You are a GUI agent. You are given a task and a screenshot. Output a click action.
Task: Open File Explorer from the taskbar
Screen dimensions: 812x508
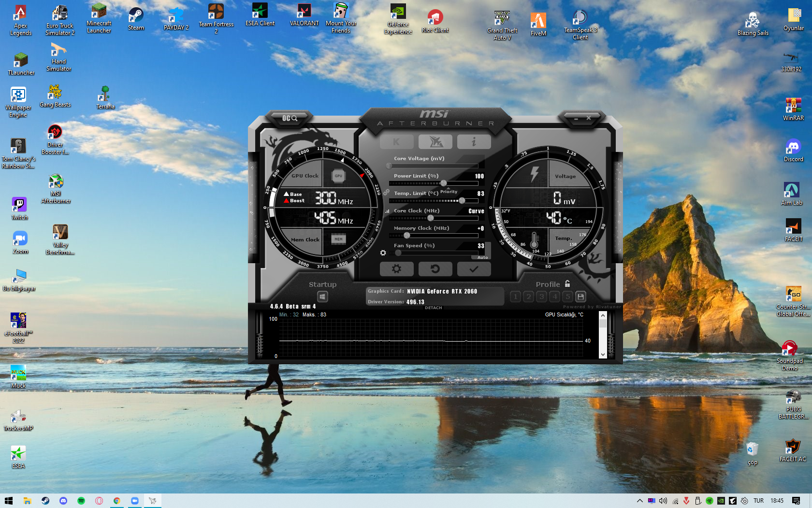tap(28, 501)
